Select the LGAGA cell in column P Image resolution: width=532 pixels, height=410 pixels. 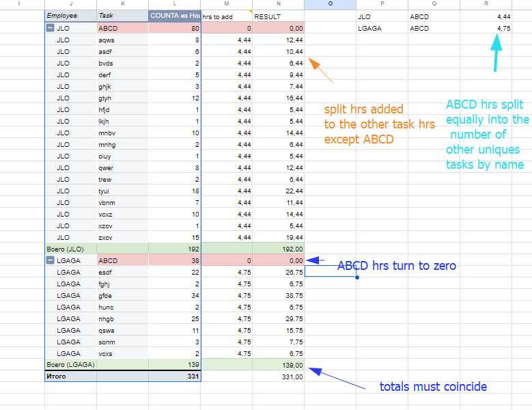[382, 28]
